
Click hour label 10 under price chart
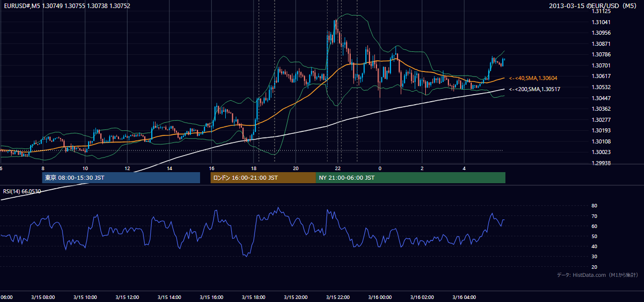point(85,168)
